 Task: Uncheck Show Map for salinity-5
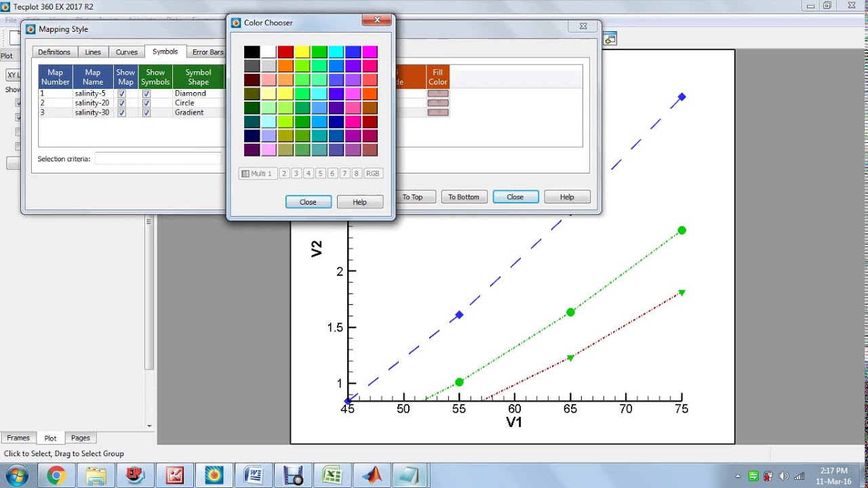tap(121, 94)
